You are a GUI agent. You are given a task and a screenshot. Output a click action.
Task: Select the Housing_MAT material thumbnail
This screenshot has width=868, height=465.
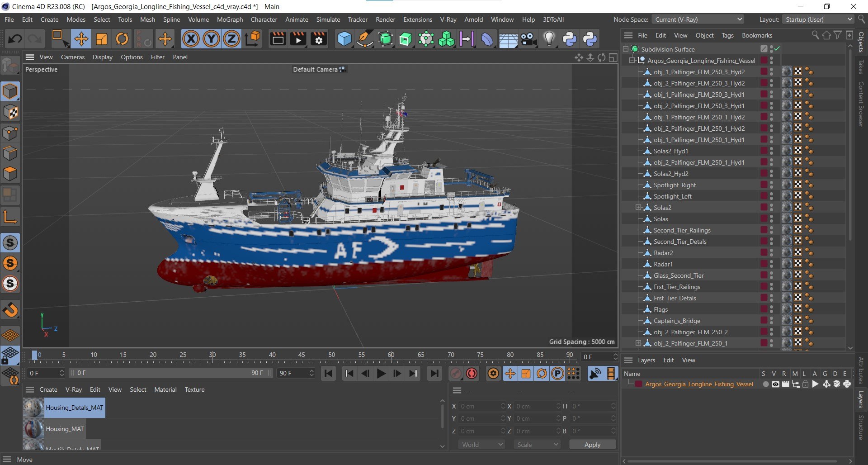click(33, 429)
